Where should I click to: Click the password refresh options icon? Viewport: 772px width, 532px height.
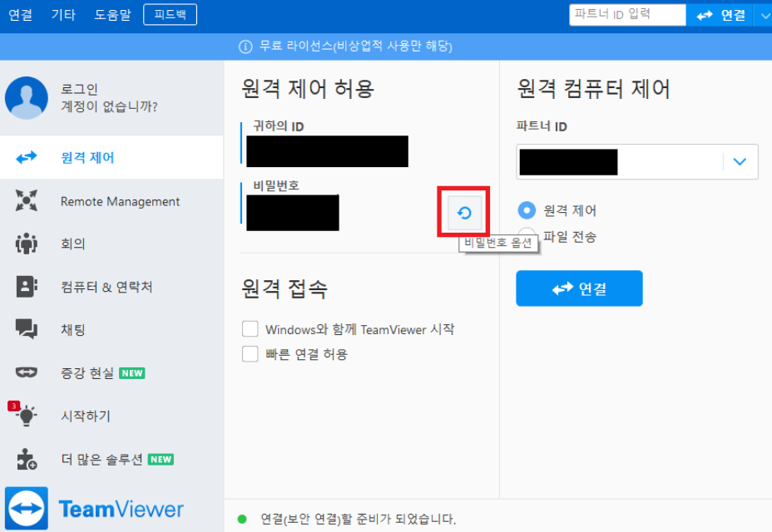pyautogui.click(x=464, y=213)
